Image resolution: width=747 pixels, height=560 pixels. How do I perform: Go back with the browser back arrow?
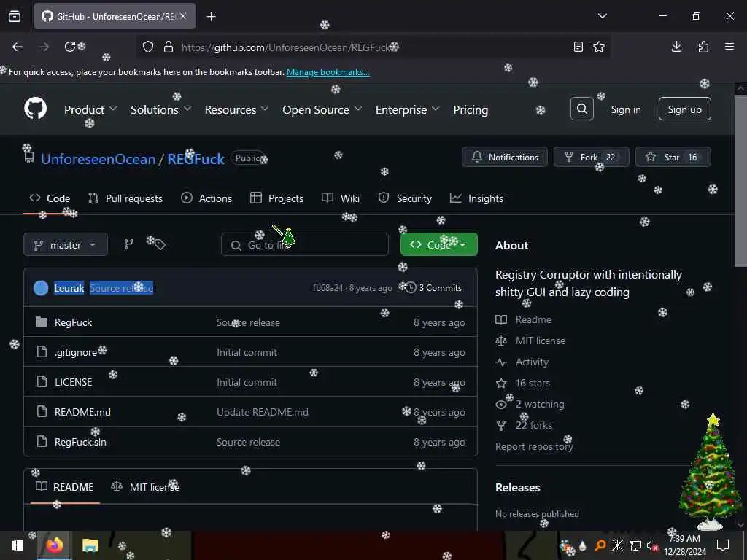(x=18, y=47)
